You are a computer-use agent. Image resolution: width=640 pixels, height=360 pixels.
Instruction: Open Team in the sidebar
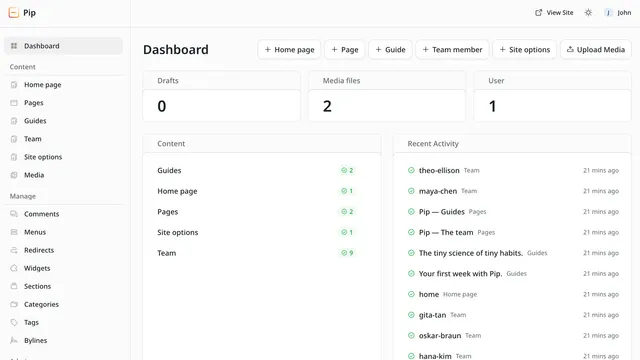point(63,139)
